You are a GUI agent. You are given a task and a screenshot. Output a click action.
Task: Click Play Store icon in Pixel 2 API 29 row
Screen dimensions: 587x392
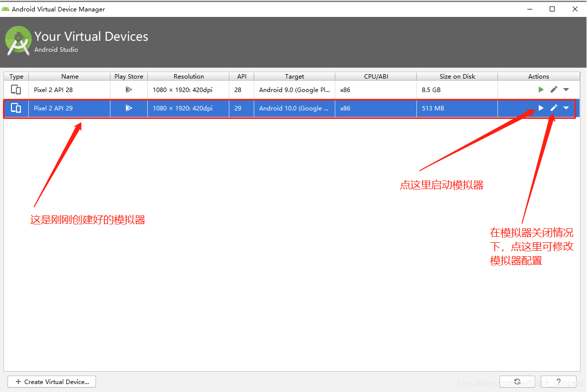[129, 108]
